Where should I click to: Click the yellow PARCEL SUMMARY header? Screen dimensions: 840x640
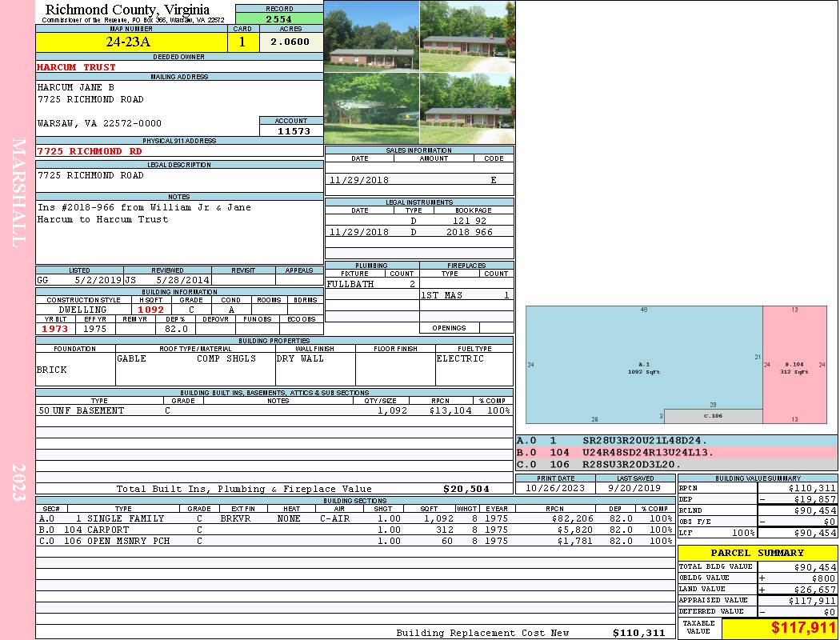(758, 553)
